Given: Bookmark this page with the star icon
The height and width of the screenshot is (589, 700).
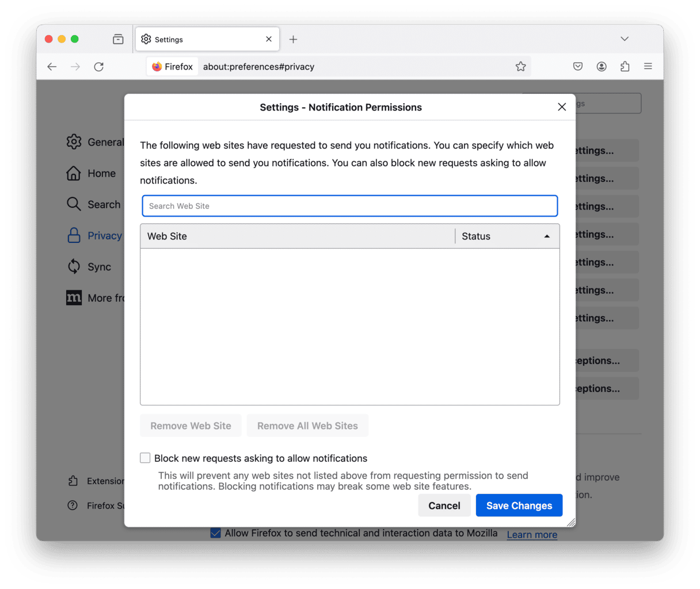Looking at the screenshot, I should click(x=520, y=67).
